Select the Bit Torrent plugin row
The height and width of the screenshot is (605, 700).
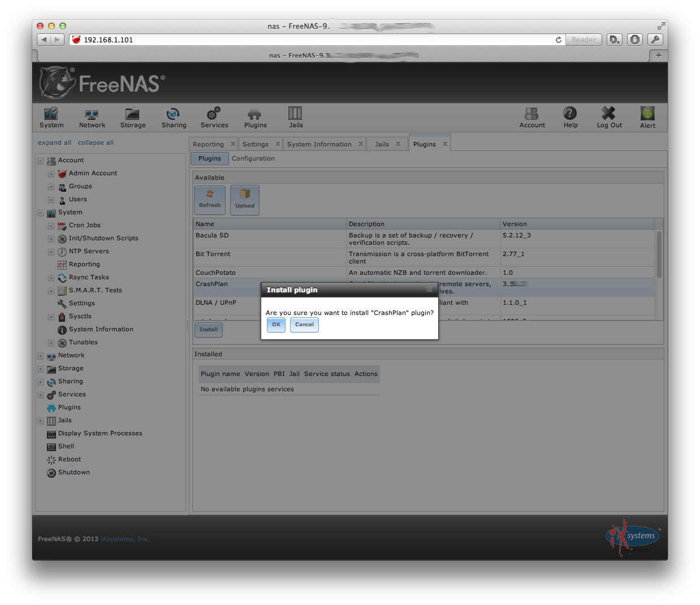[424, 257]
